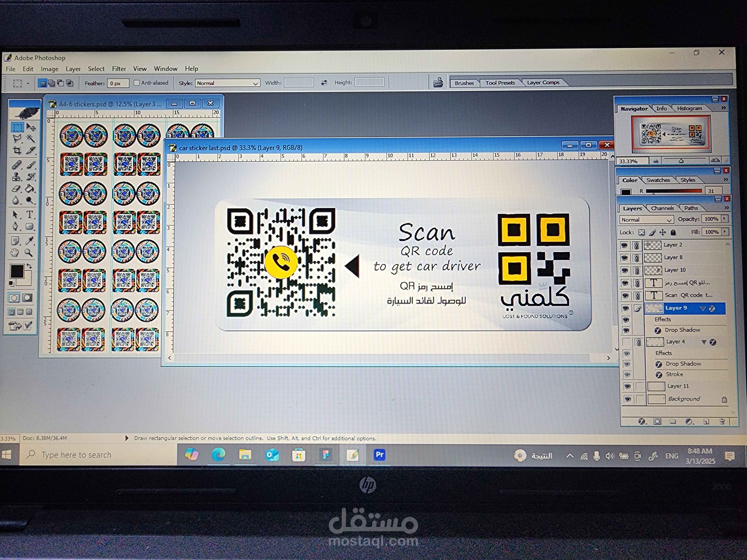The height and width of the screenshot is (560, 747).
Task: Select the Slice tool
Action: 31,150
